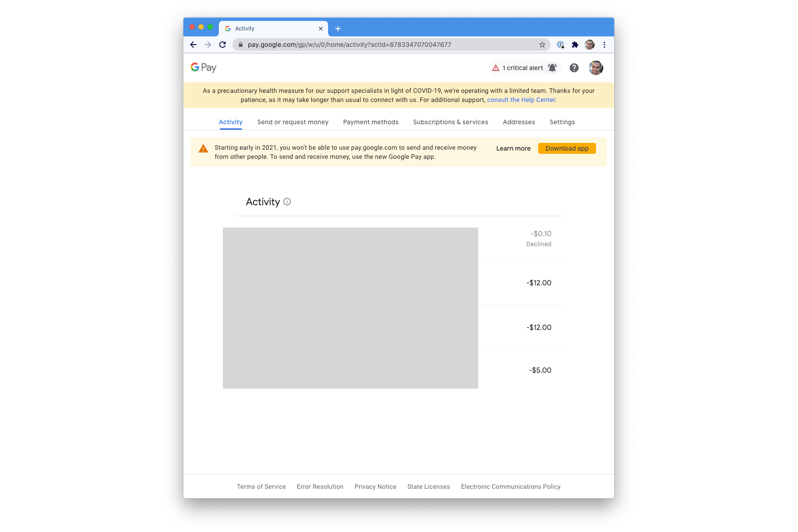The height and width of the screenshot is (532, 798).
Task: Open the Chrome three-dot menu
Action: (604, 45)
